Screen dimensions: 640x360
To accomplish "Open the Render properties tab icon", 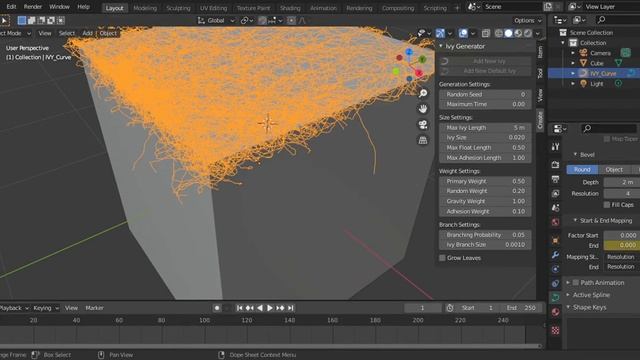I will click(x=555, y=165).
